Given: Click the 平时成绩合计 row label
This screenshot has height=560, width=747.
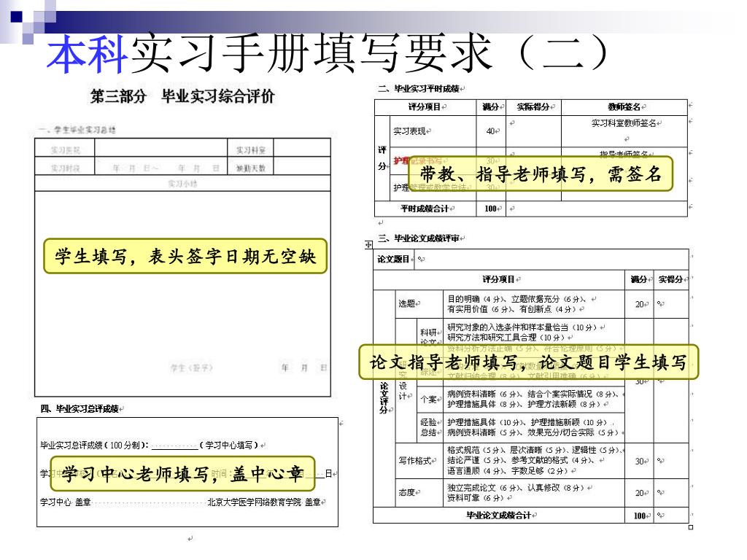Looking at the screenshot, I should [425, 209].
